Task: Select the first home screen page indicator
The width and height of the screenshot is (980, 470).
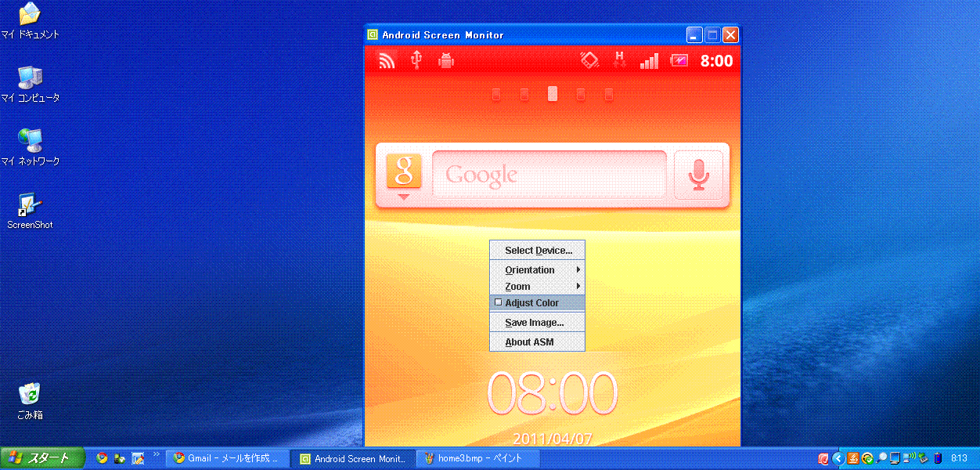Action: (496, 94)
